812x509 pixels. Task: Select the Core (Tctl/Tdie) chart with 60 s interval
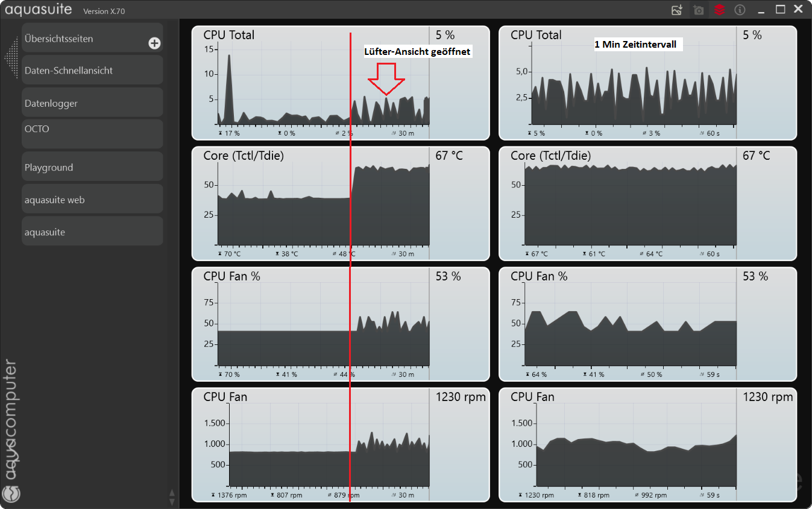pyautogui.click(x=648, y=204)
